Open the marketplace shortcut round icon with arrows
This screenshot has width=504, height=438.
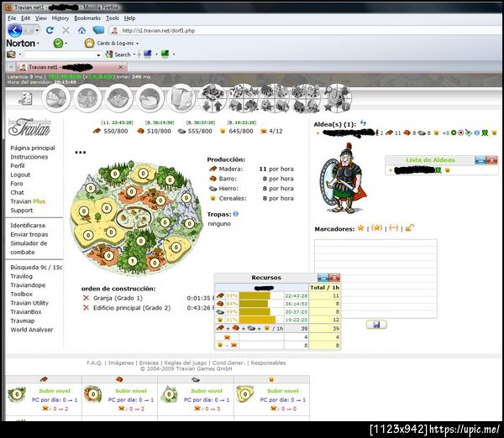[213, 98]
